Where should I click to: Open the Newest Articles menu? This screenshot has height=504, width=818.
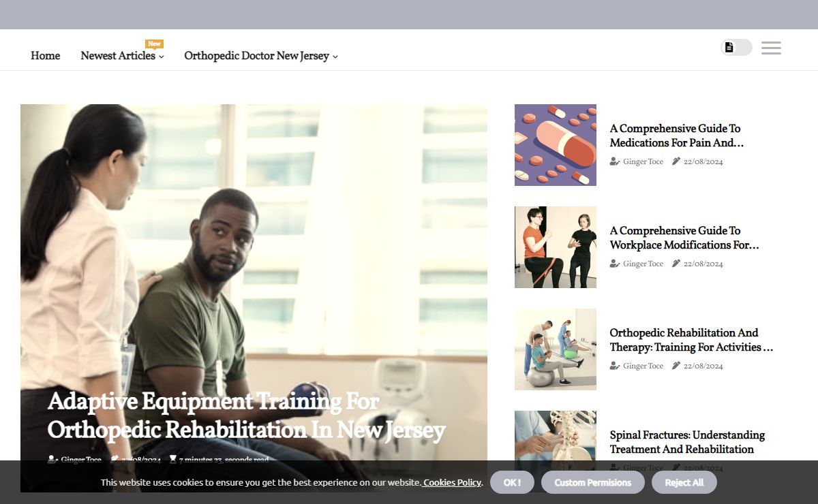click(x=118, y=56)
